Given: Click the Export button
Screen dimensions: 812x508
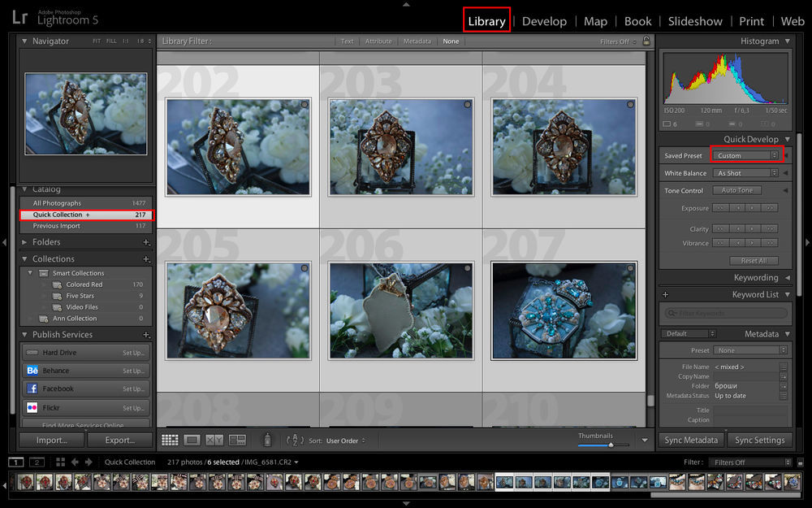Looking at the screenshot, I should (120, 440).
